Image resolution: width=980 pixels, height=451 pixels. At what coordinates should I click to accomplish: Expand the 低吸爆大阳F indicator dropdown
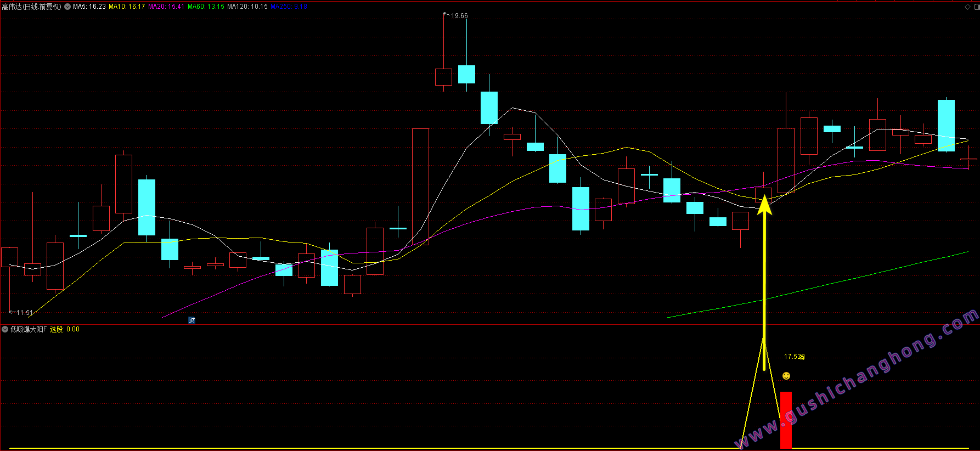tap(5, 329)
